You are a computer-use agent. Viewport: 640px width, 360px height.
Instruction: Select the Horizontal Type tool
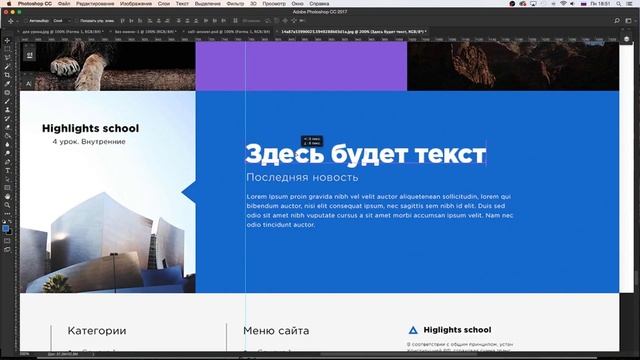(x=7, y=171)
